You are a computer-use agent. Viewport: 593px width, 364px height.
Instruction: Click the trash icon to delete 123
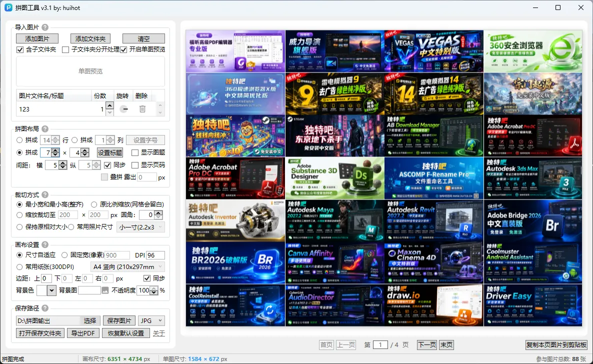[142, 109]
